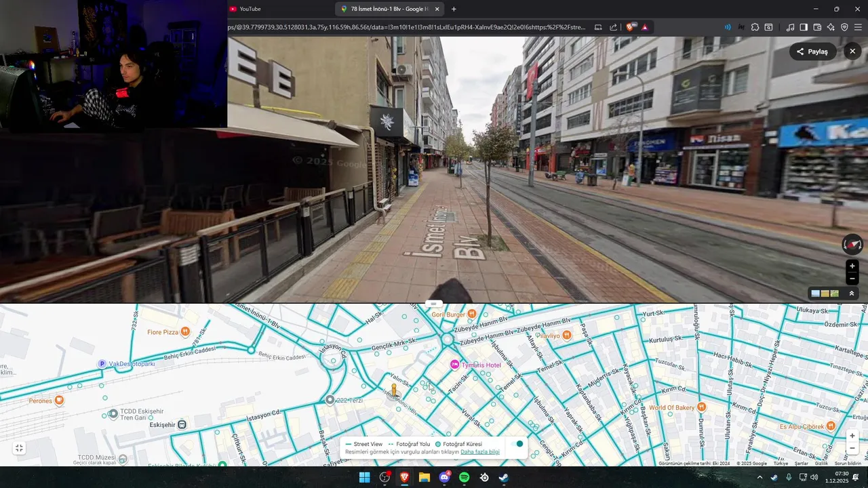
Task: Open the Windows Start menu
Action: click(x=364, y=477)
